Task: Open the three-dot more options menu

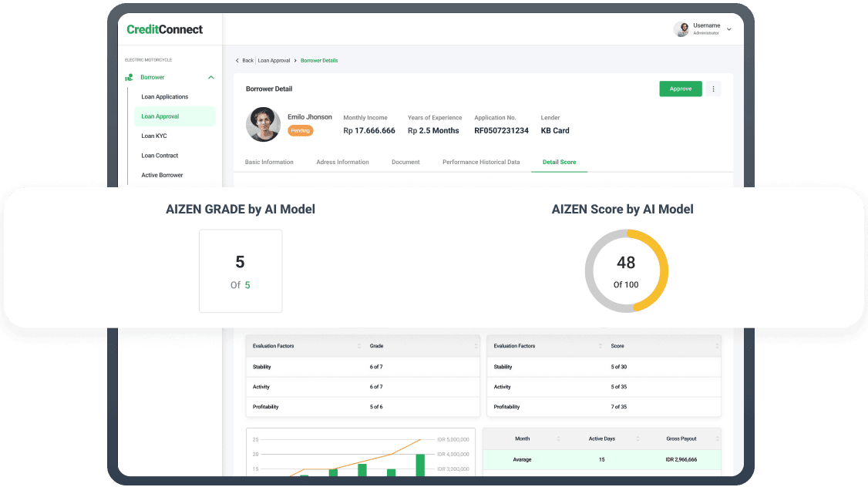Action: coord(713,89)
